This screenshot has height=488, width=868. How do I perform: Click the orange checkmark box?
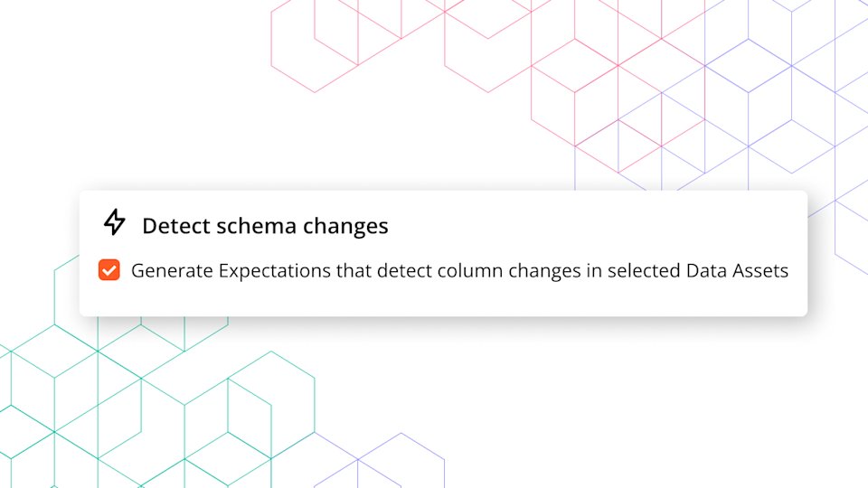pos(109,270)
